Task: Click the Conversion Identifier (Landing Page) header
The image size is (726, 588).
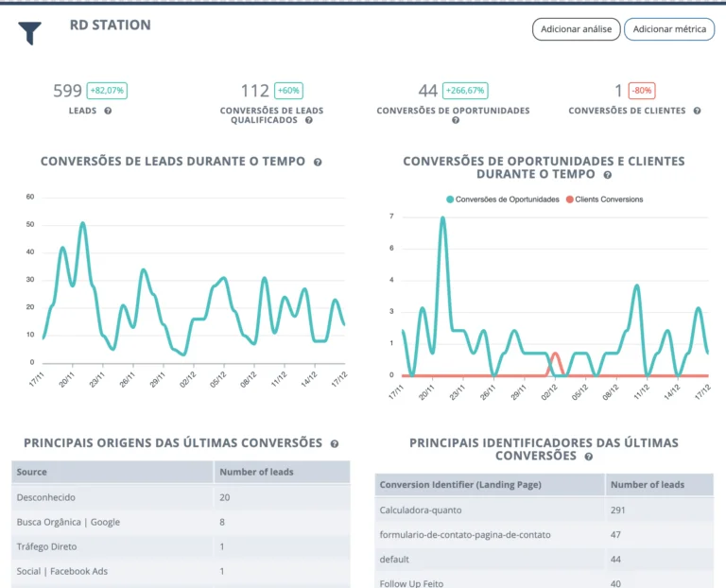Action: click(x=490, y=484)
